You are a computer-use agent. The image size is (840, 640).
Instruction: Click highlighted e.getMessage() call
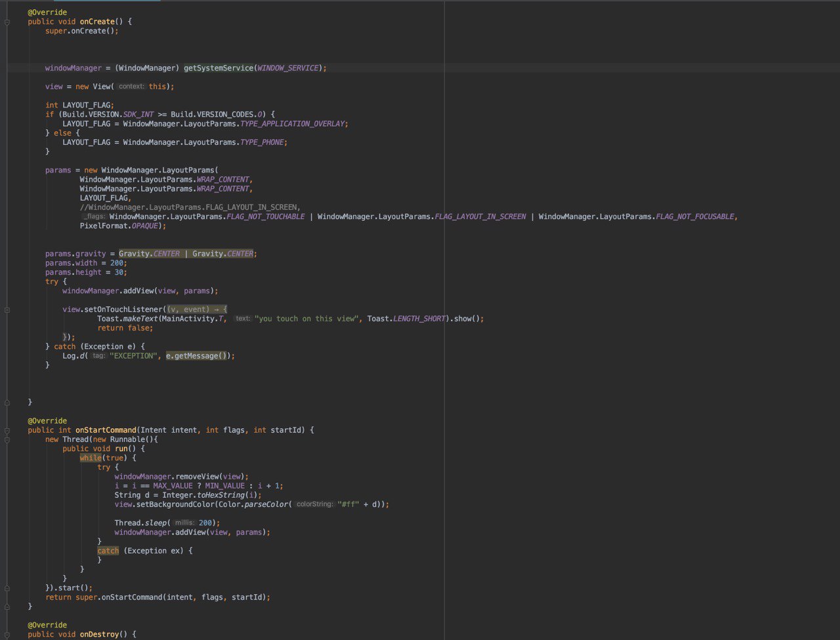pos(196,356)
